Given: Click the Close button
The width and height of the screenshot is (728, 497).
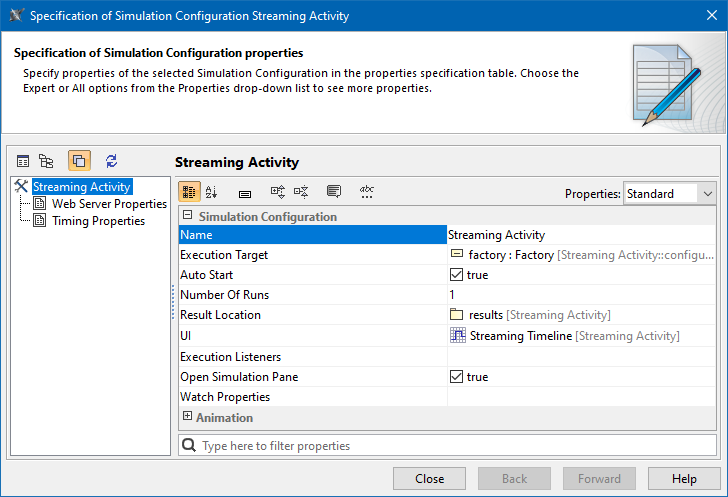Looking at the screenshot, I should [429, 479].
